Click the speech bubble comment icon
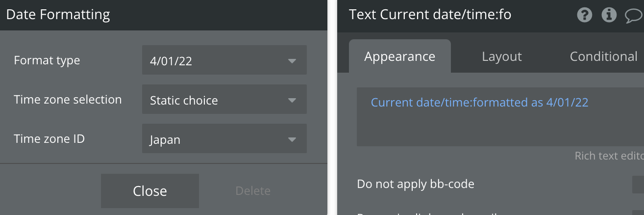This screenshot has width=644, height=215. coord(633,16)
